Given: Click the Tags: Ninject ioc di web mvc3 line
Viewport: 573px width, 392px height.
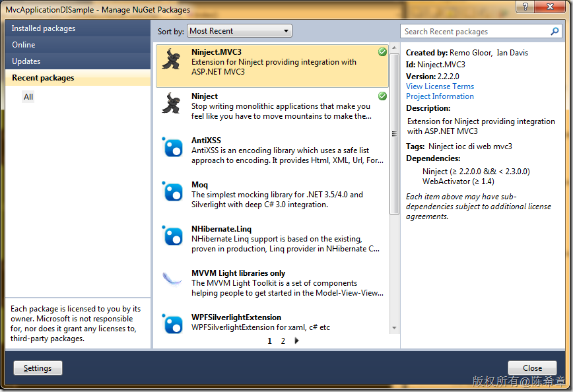Looking at the screenshot, I should pos(459,146).
